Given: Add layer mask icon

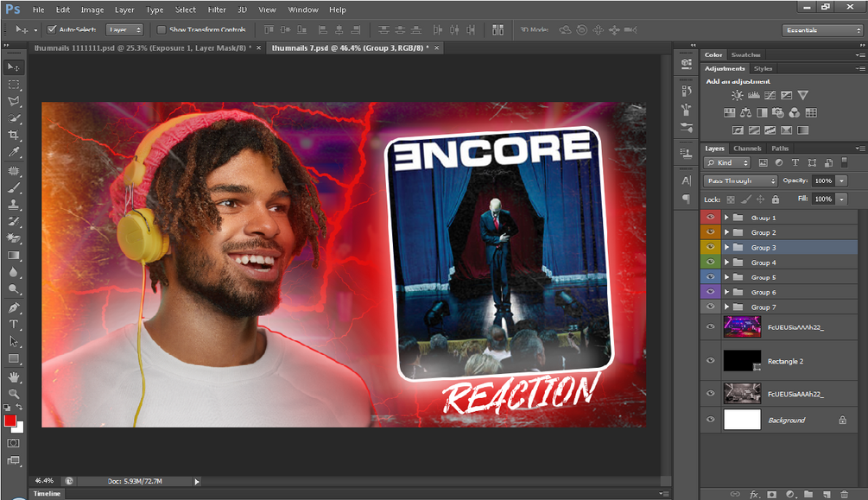Looking at the screenshot, I should point(771,494).
